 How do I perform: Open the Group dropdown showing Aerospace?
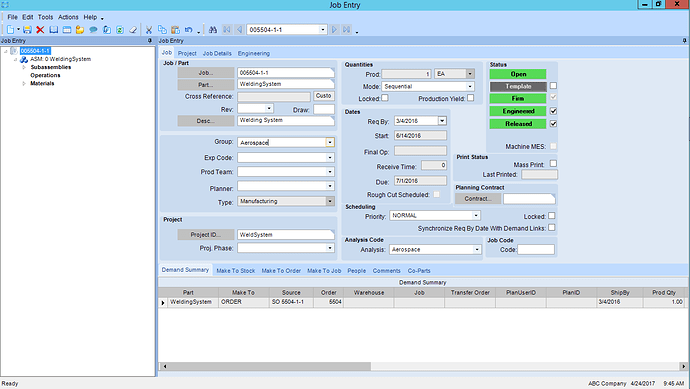330,142
